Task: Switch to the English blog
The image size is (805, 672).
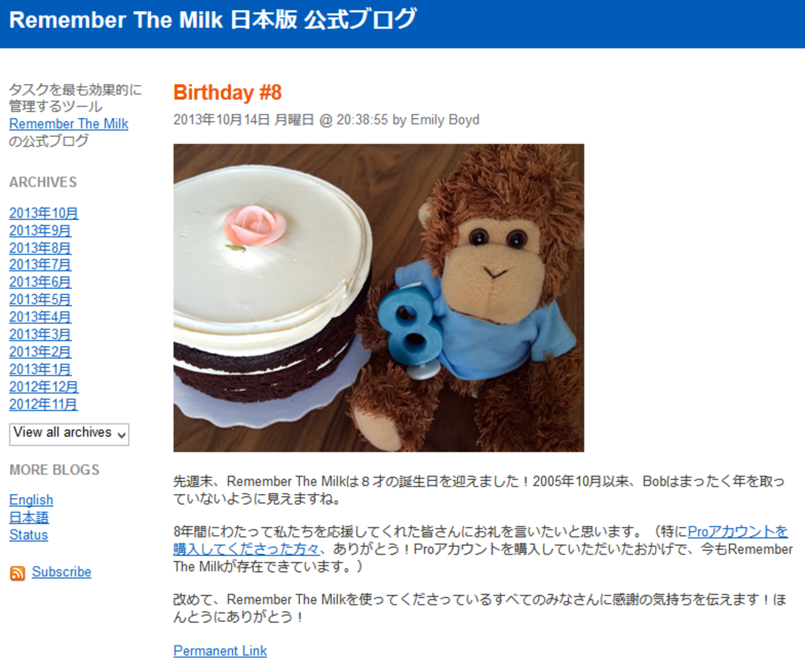Action: [x=31, y=500]
